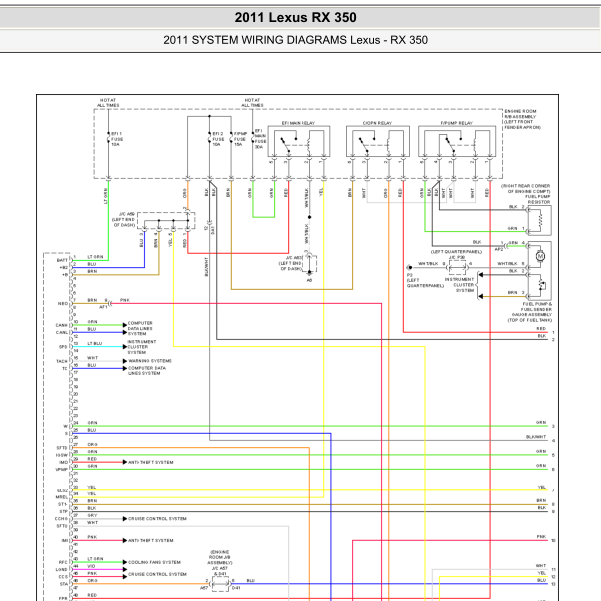Click the 'VPMP' terminal label
This screenshot has height=601, width=601.
[62, 470]
